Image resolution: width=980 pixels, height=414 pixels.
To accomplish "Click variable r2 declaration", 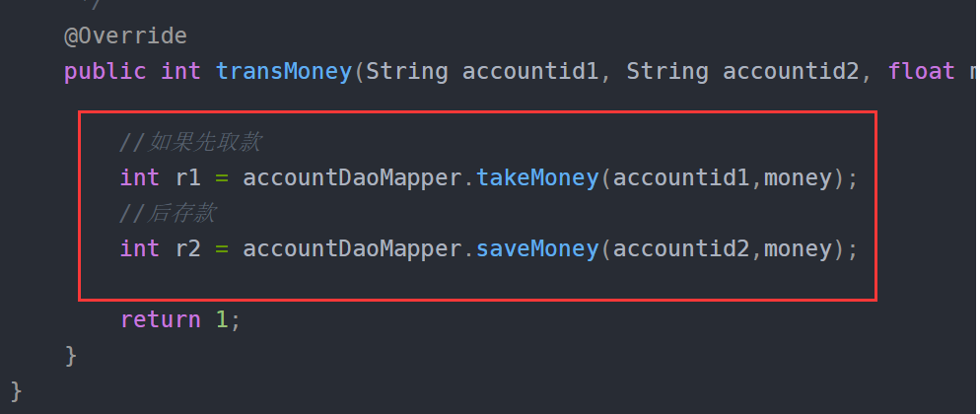I will pos(188,248).
